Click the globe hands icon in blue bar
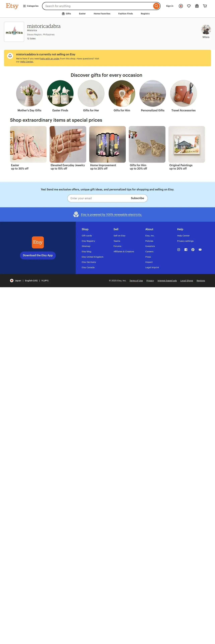This screenshot has height=644, width=215. click(x=76, y=214)
